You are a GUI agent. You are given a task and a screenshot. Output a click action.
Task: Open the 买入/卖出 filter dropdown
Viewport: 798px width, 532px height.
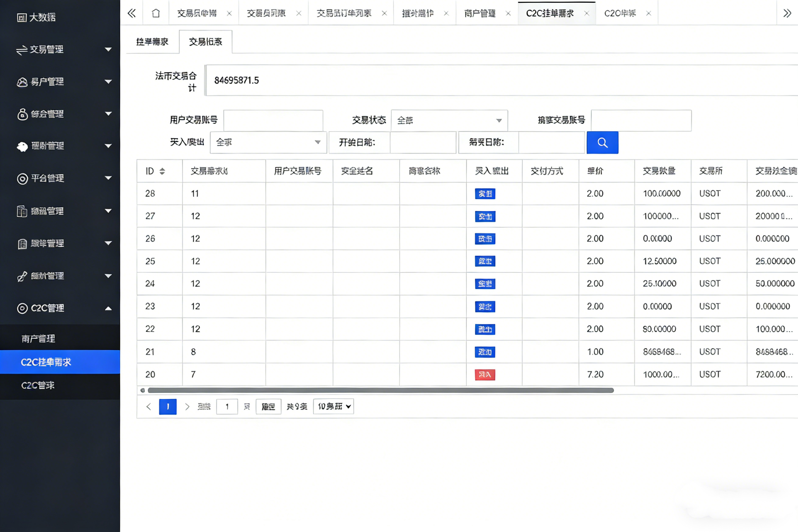coord(268,143)
